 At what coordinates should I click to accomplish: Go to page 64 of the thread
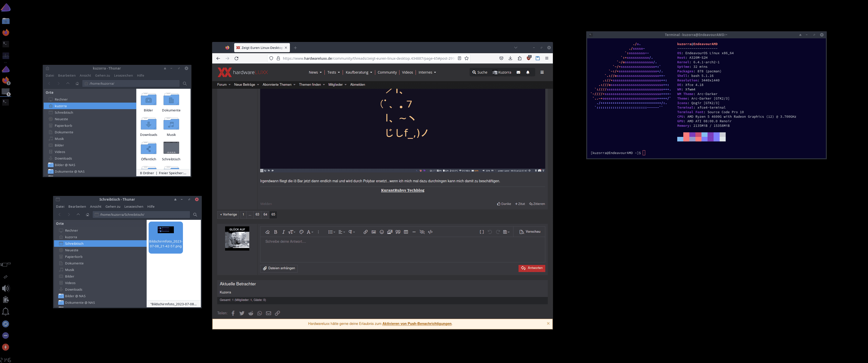point(265,215)
